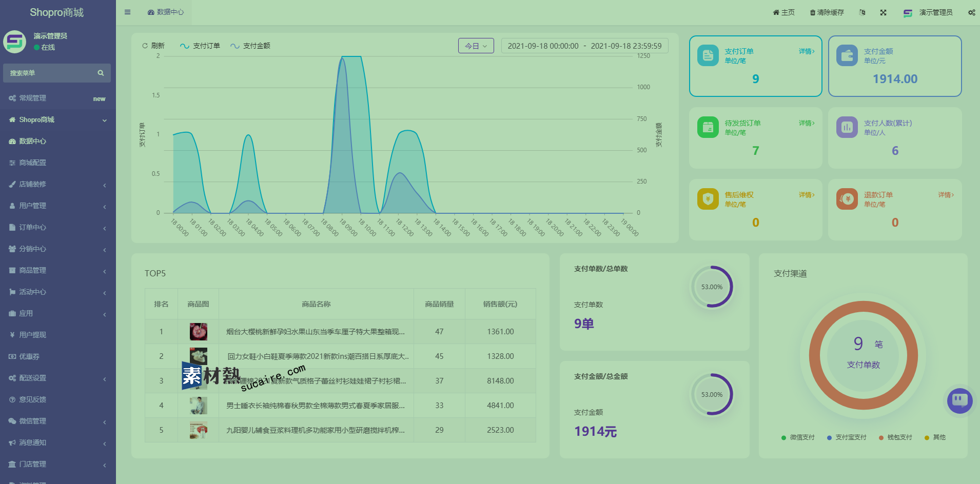Toggle 支付金额 series in chart legend
The height and width of the screenshot is (484, 980).
[250, 46]
